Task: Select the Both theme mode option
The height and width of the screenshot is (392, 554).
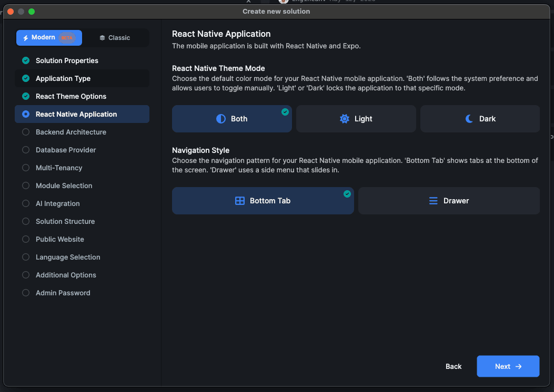Action: pyautogui.click(x=232, y=119)
